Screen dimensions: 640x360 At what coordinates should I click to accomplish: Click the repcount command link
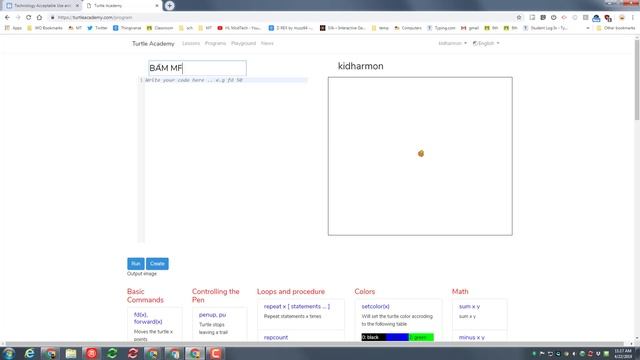(x=276, y=338)
